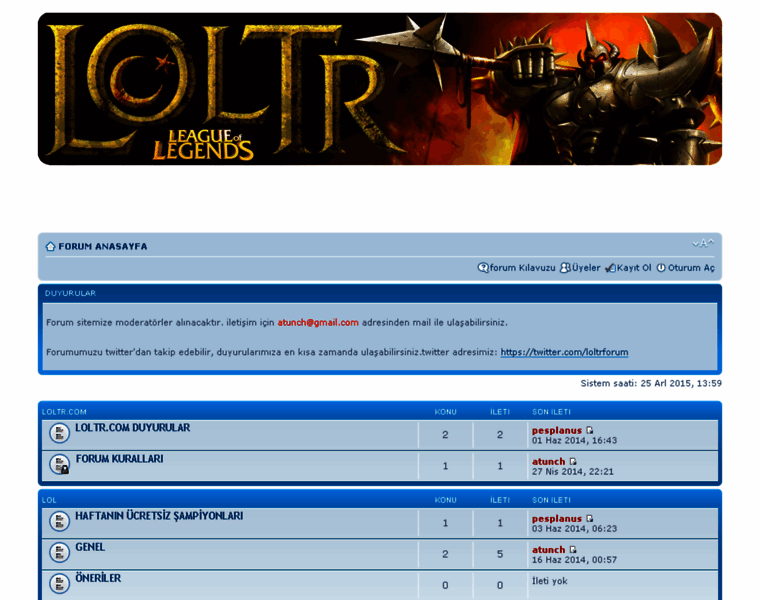
Task: Open the LOLTR.COM DUYURULAR forum
Action: point(132,427)
